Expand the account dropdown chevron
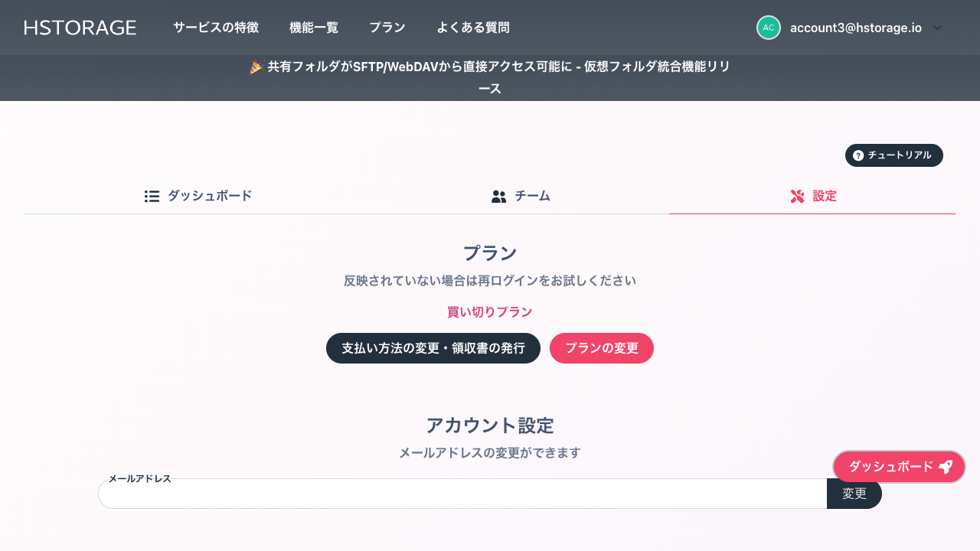The width and height of the screenshot is (980, 551). (937, 28)
